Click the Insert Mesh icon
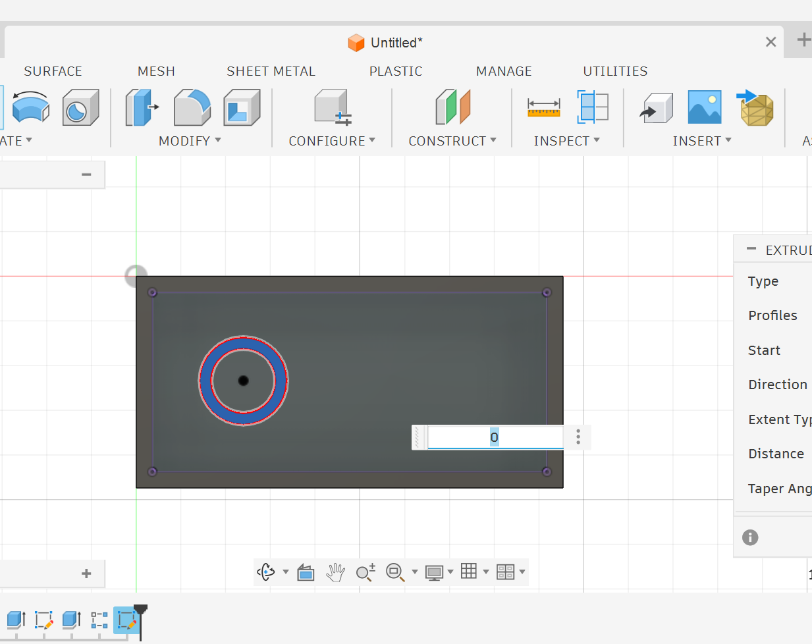Viewport: 812px width, 644px height. point(755,108)
